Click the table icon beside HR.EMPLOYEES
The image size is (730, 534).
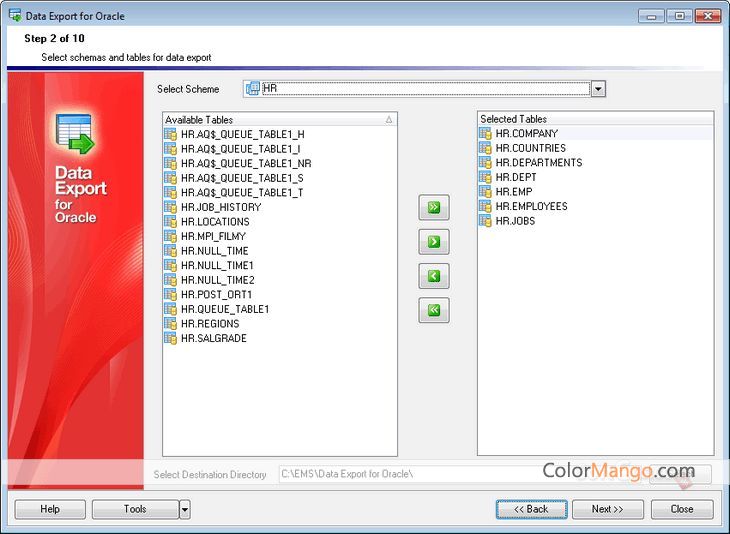coord(485,206)
